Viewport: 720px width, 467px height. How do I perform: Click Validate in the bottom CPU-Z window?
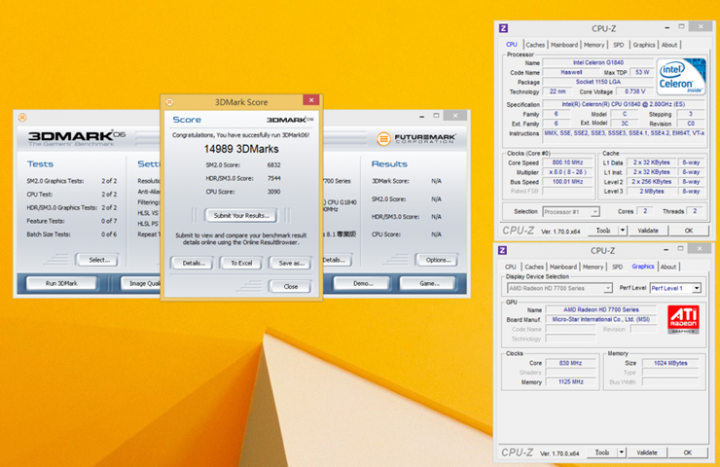click(x=647, y=452)
